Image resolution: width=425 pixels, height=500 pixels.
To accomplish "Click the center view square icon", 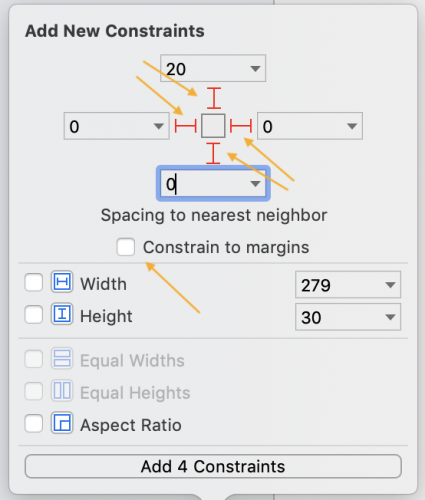I will coord(213,126).
